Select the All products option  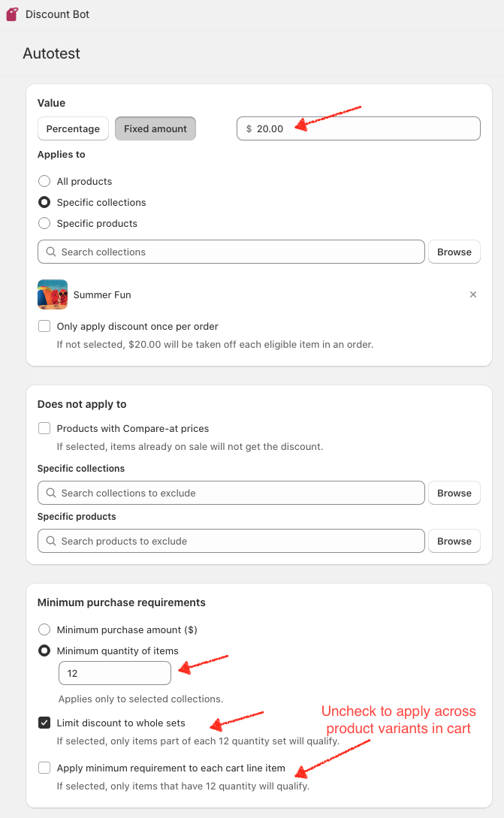click(x=44, y=181)
